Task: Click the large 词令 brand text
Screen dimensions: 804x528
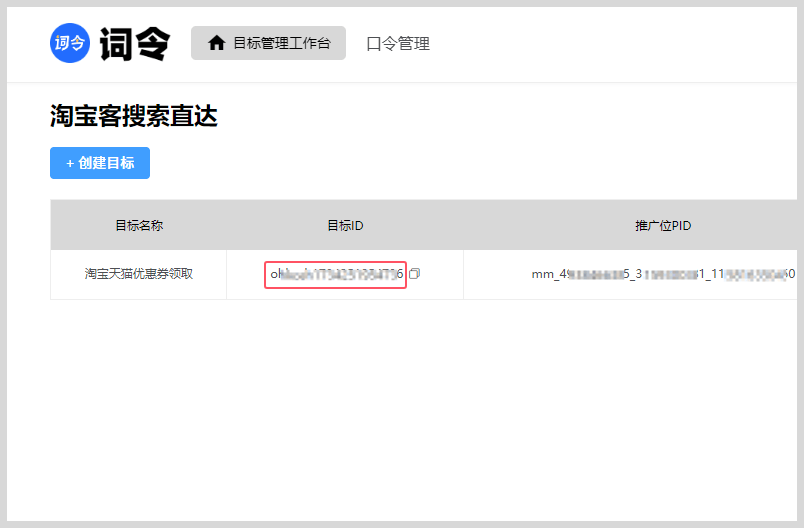Action: point(135,44)
